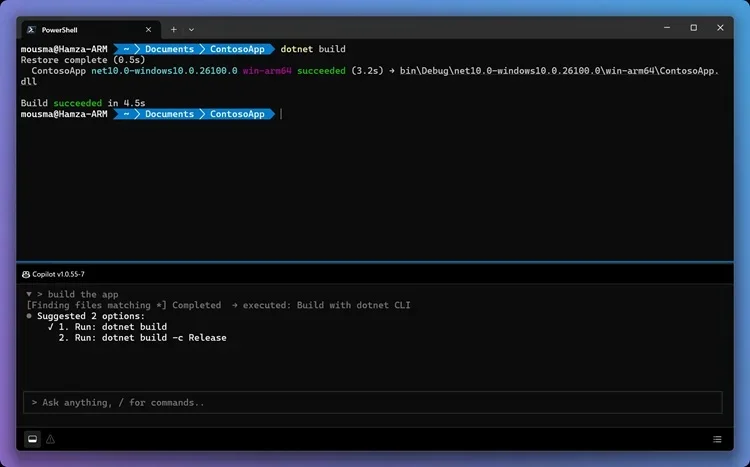The image size is (750, 467).
Task: Open the new tab profiles dropdown chevron
Action: (x=191, y=30)
